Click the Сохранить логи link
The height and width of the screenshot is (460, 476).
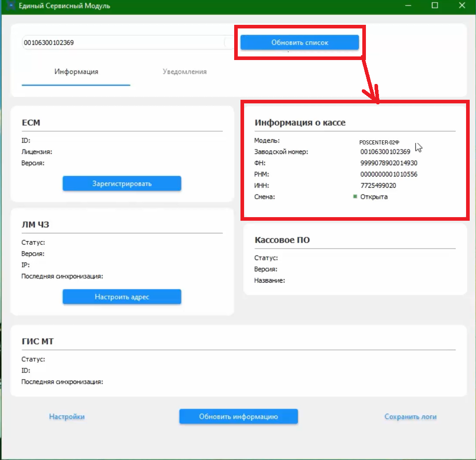(411, 417)
